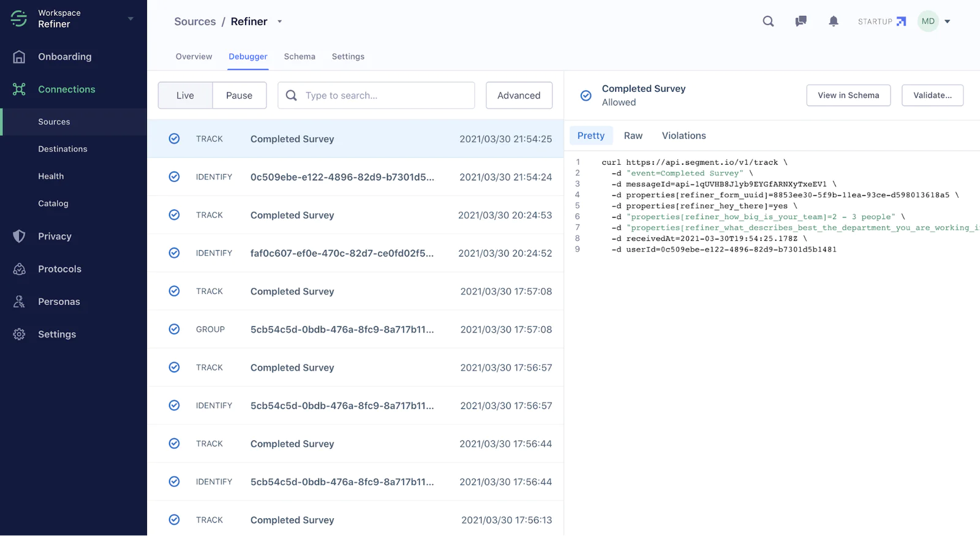The height and width of the screenshot is (536, 980).
Task: Click check icon of 0c509ebe identify row
Action: [174, 176]
